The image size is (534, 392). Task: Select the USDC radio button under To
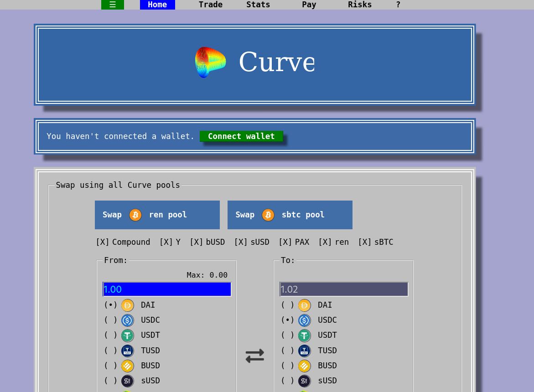pyautogui.click(x=287, y=320)
